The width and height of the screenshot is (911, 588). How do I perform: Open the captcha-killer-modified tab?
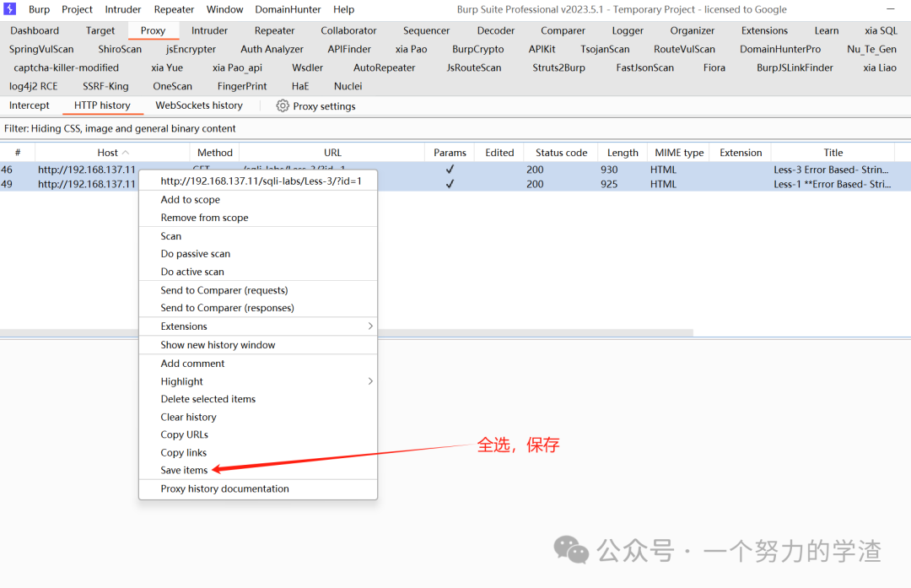67,68
